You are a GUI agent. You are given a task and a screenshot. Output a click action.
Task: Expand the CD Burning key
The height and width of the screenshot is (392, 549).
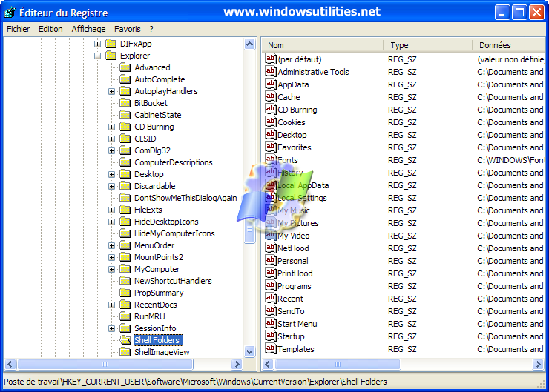(x=112, y=127)
